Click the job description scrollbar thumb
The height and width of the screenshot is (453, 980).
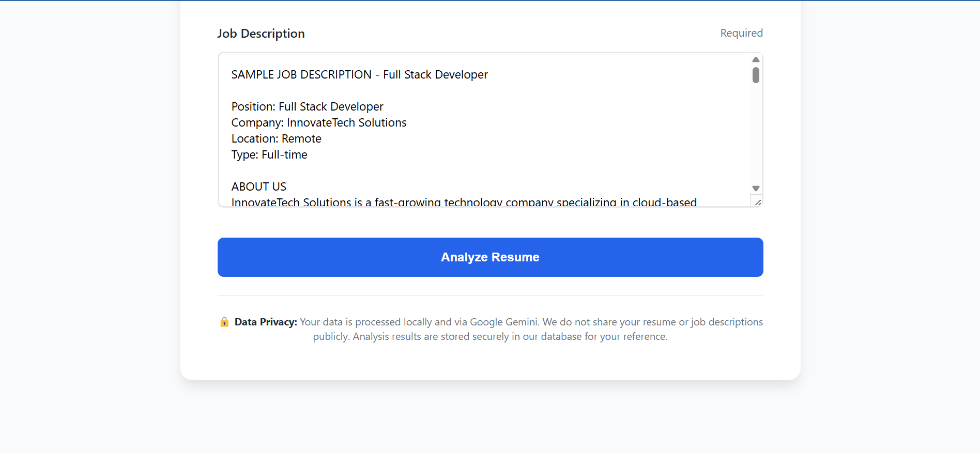(x=756, y=75)
